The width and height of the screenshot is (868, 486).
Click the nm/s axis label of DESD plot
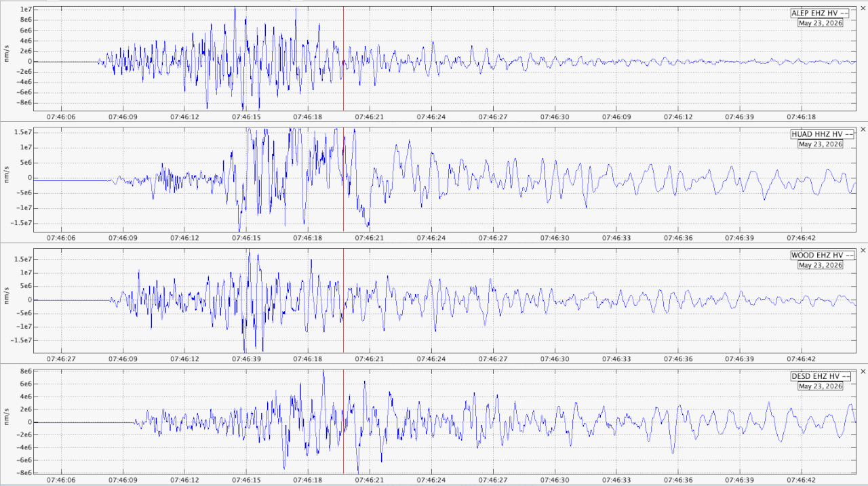pos(7,420)
